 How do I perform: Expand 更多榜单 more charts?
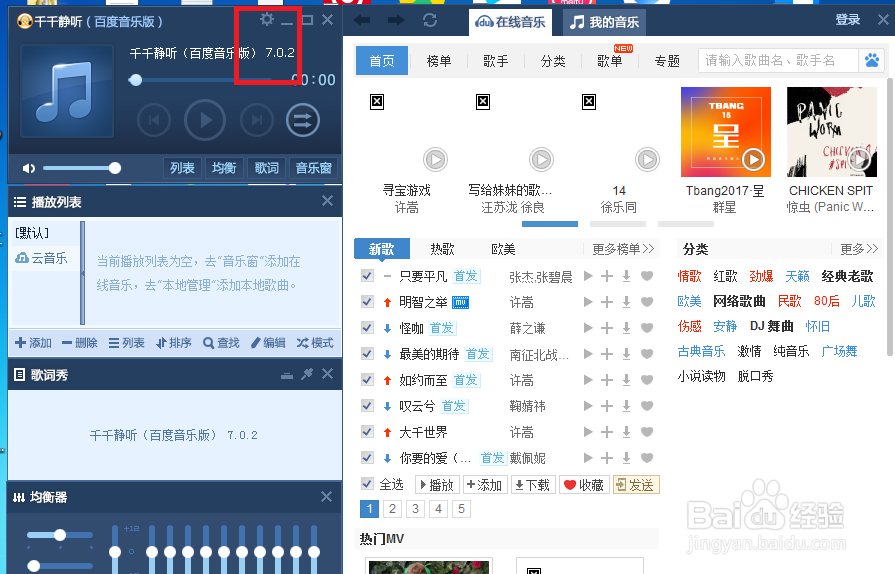pyautogui.click(x=623, y=249)
